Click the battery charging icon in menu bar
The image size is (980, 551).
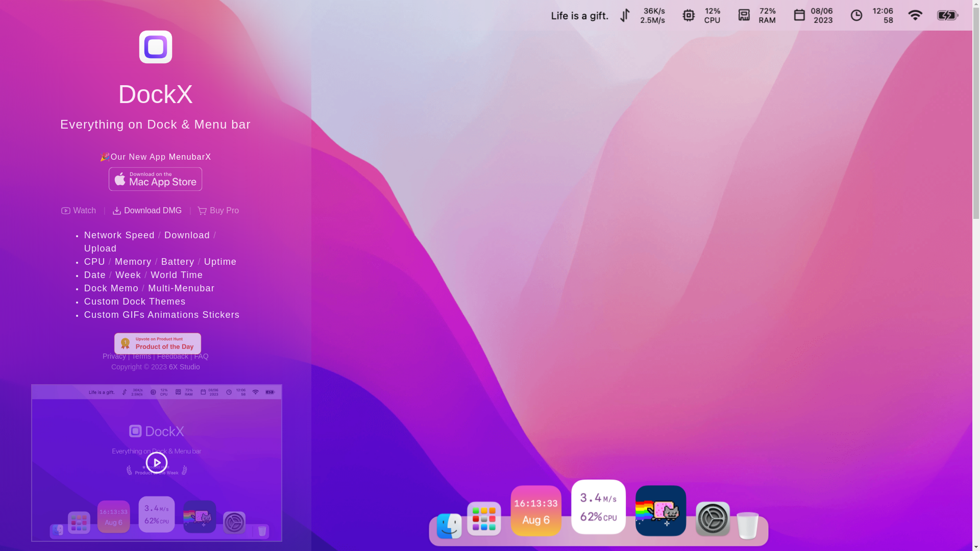[x=948, y=15]
